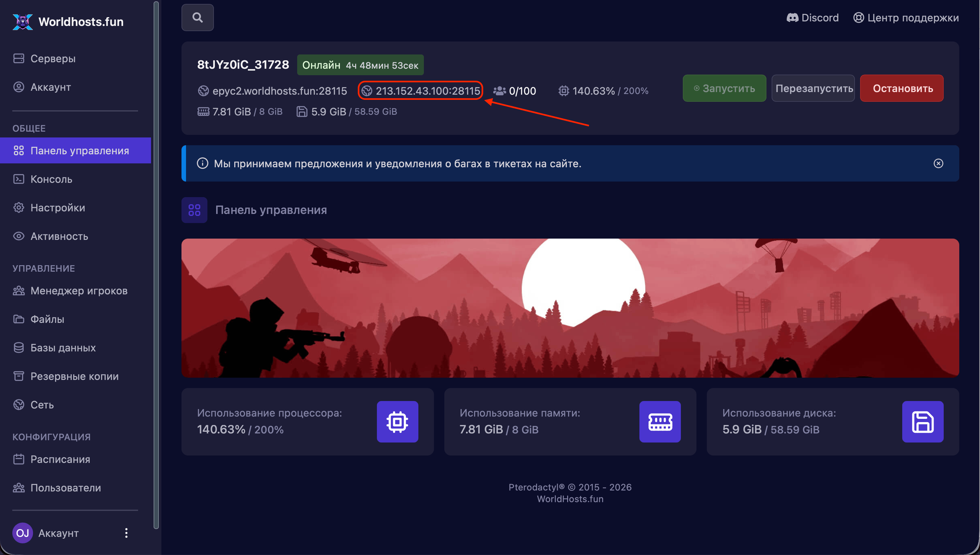Image resolution: width=980 pixels, height=555 pixels.
Task: Click the Панель управления heading grid icon
Action: (194, 210)
